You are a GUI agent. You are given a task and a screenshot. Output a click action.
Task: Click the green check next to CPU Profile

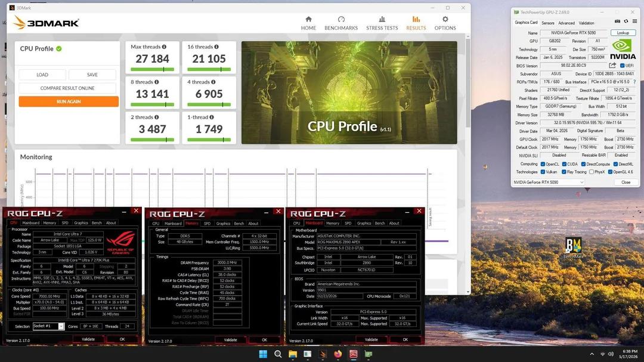[59, 48]
